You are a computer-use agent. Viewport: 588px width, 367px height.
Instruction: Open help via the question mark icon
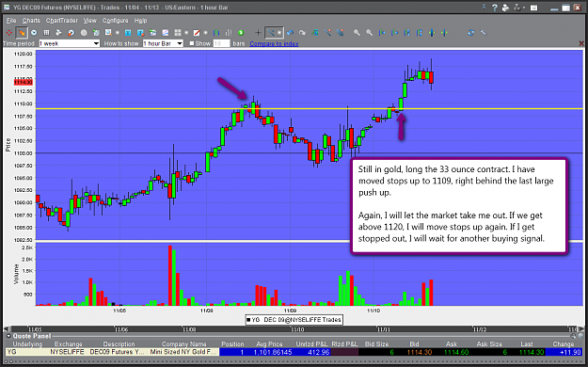point(495,8)
